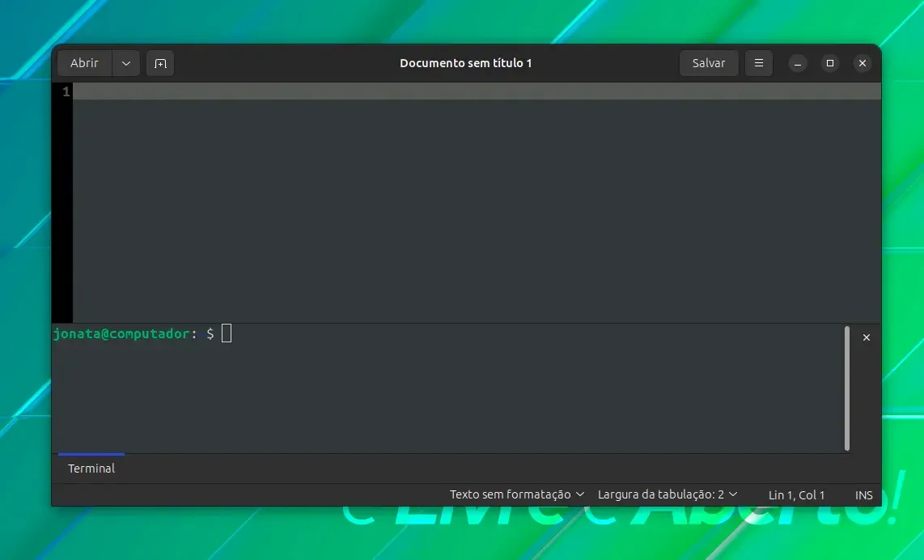
Task: Click the Abrir button
Action: [84, 63]
